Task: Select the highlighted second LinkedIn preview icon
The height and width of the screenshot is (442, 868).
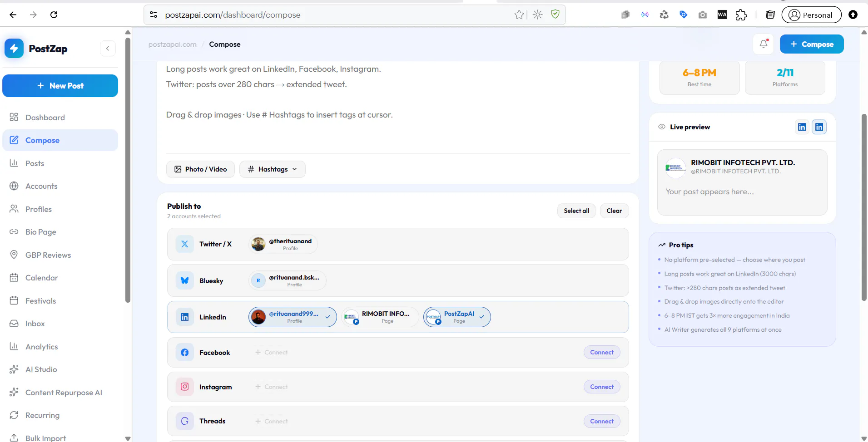Action: (x=819, y=127)
